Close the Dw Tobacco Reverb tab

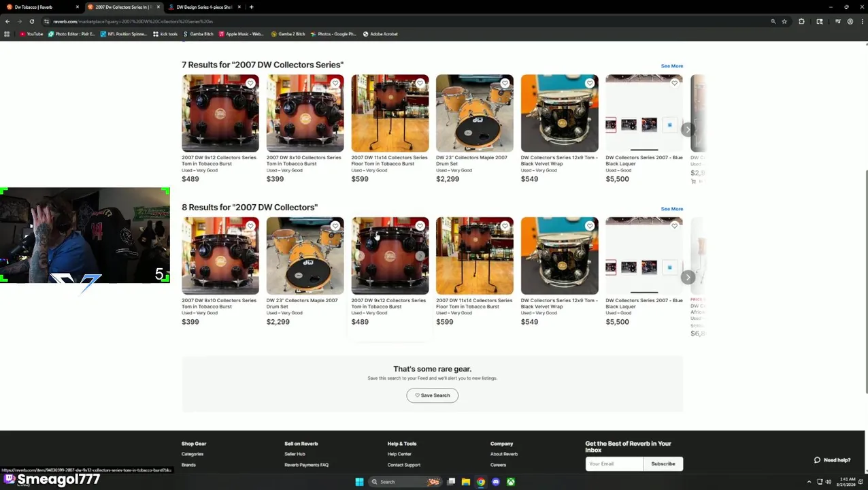click(x=77, y=7)
